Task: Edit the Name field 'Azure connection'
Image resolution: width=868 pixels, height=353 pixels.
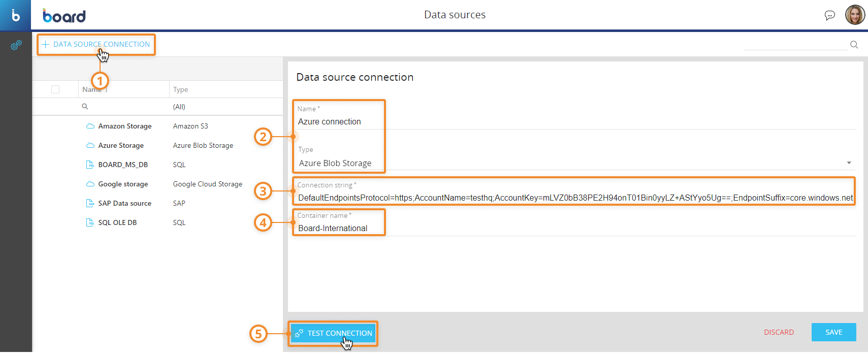Action: pos(576,121)
